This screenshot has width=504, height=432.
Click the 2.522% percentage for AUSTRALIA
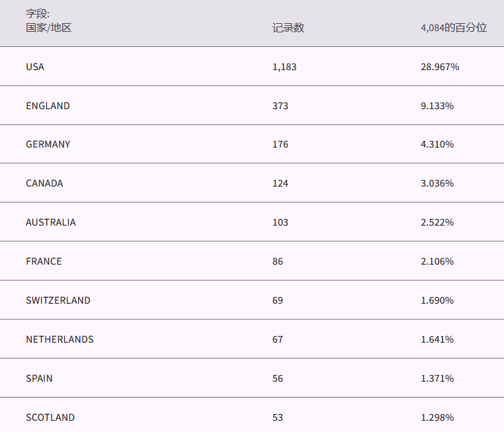click(x=437, y=222)
